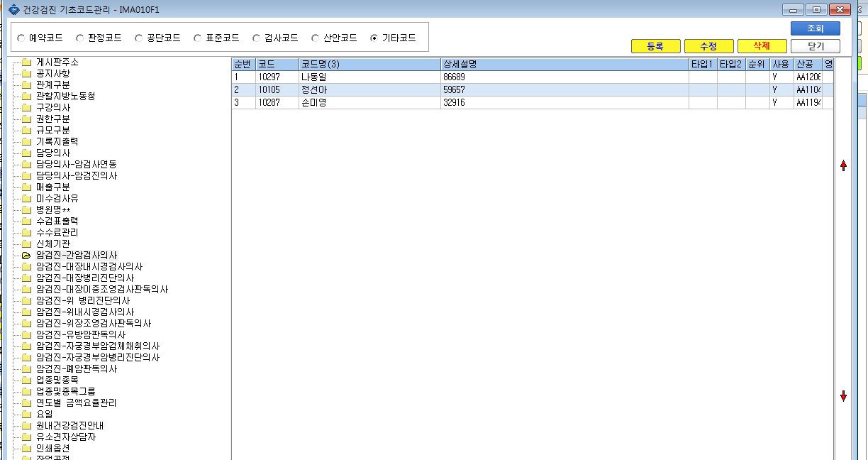868x460 pixels.
Task: Open the 업종및종목그룹 tree node
Action: tap(65, 392)
